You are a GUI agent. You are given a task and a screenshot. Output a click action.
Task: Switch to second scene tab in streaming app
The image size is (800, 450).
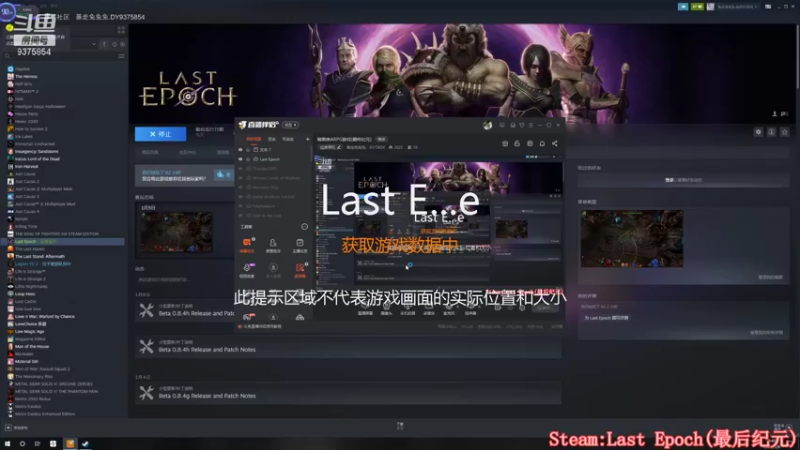click(x=272, y=139)
